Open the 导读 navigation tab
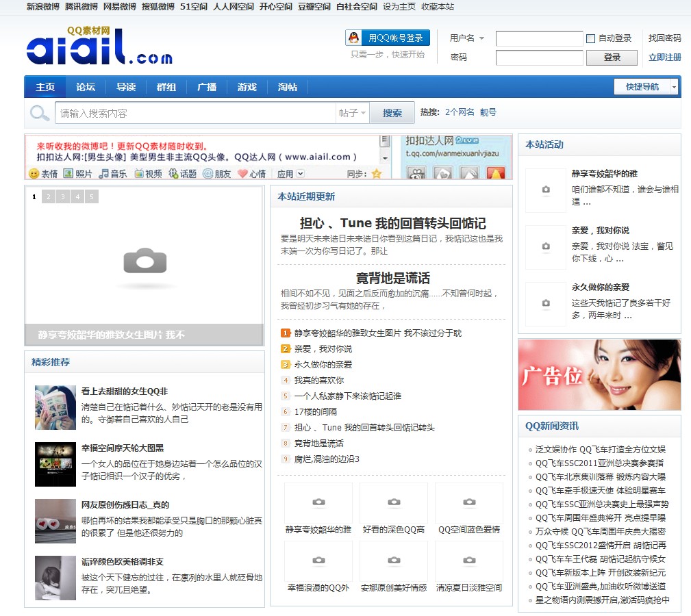 pyautogui.click(x=126, y=87)
